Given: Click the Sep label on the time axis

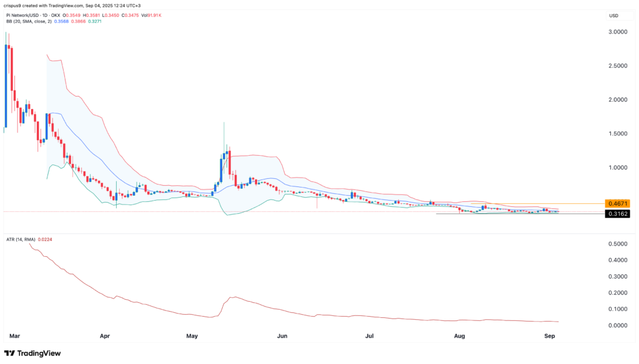Looking at the screenshot, I should [x=550, y=335].
